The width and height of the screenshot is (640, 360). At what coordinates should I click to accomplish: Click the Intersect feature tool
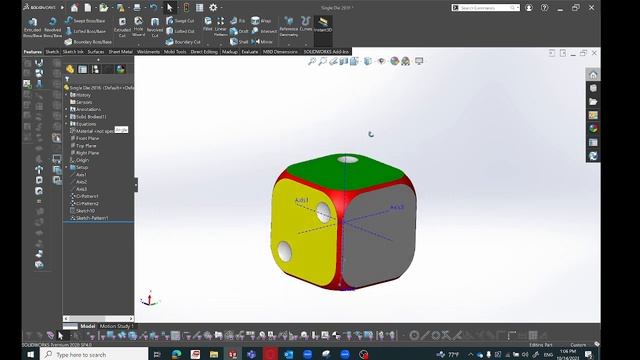(264, 31)
